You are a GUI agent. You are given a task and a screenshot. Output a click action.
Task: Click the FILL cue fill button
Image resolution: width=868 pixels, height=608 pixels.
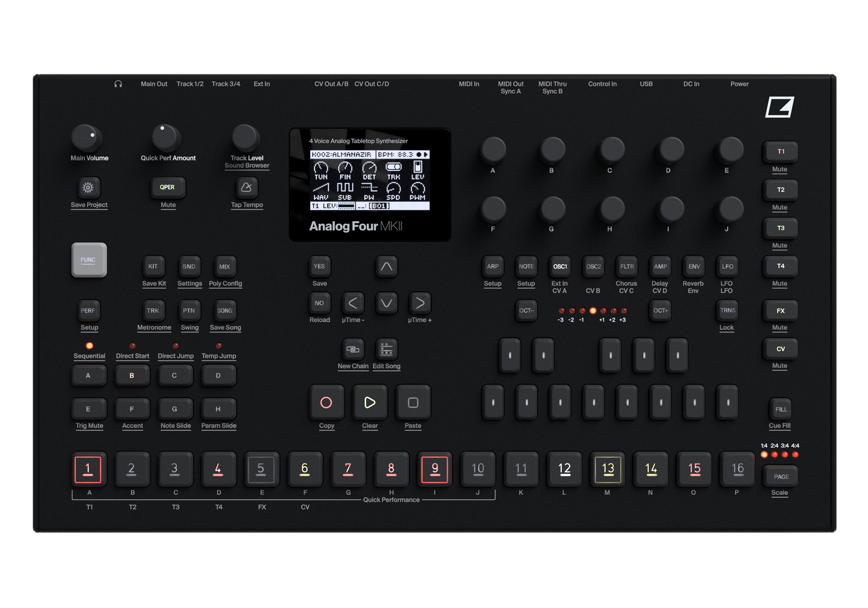[780, 409]
